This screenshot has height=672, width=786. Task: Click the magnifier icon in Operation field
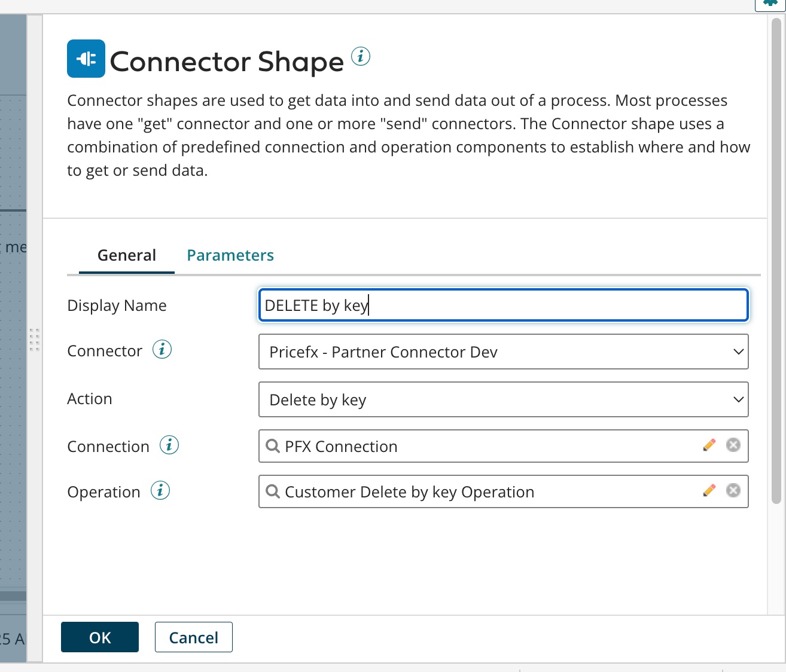click(x=273, y=491)
